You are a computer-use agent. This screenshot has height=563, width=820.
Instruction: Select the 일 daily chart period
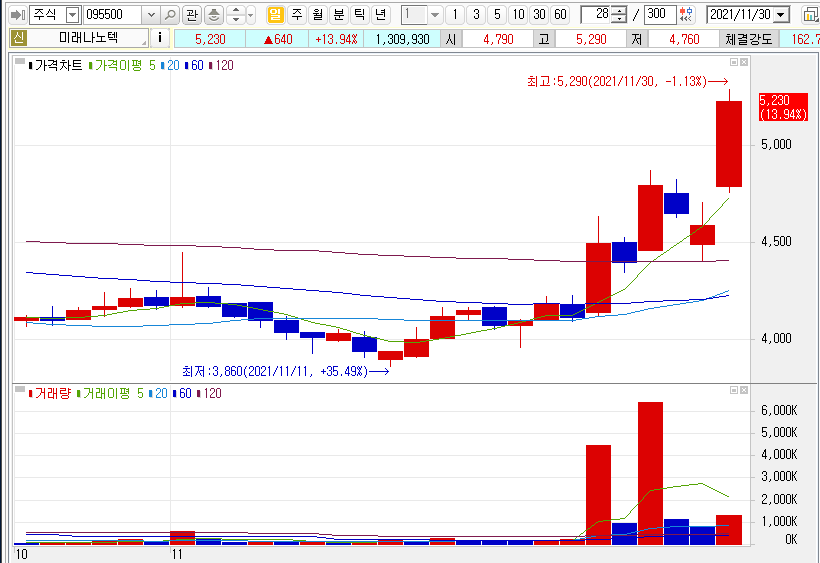pyautogui.click(x=275, y=15)
